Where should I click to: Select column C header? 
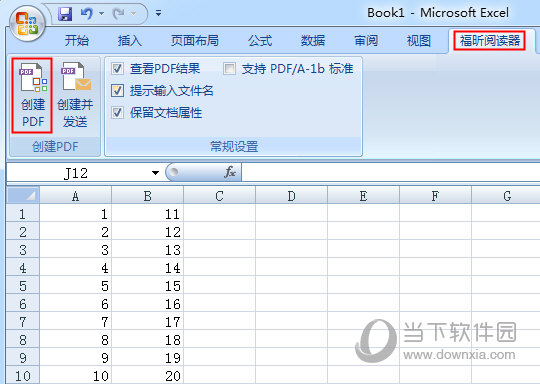coord(219,196)
